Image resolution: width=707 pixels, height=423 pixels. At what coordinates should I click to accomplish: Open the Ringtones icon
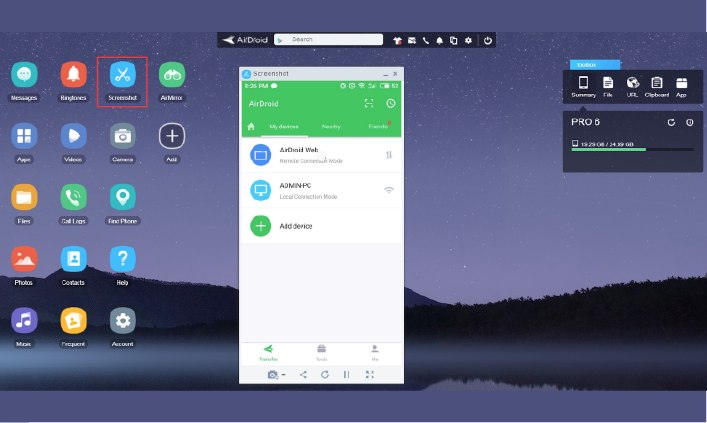point(73,75)
